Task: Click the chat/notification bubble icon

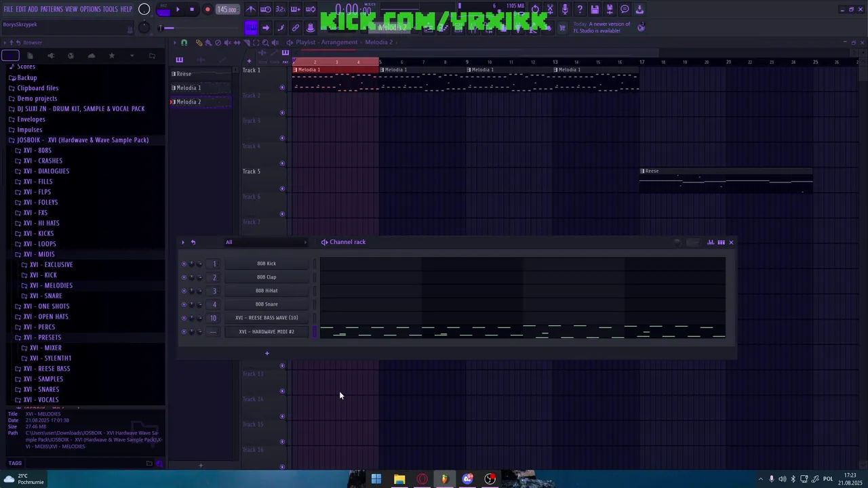Action: click(625, 9)
